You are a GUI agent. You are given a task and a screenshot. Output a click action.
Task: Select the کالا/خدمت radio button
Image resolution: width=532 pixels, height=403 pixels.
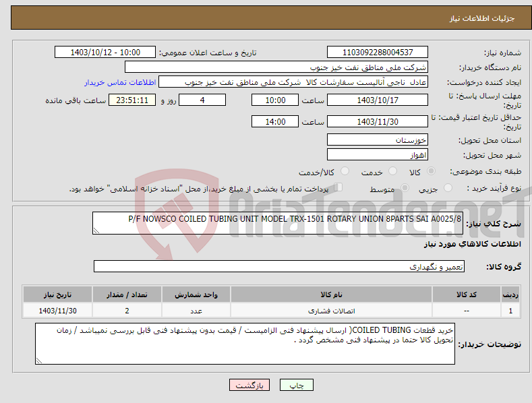click(x=345, y=171)
